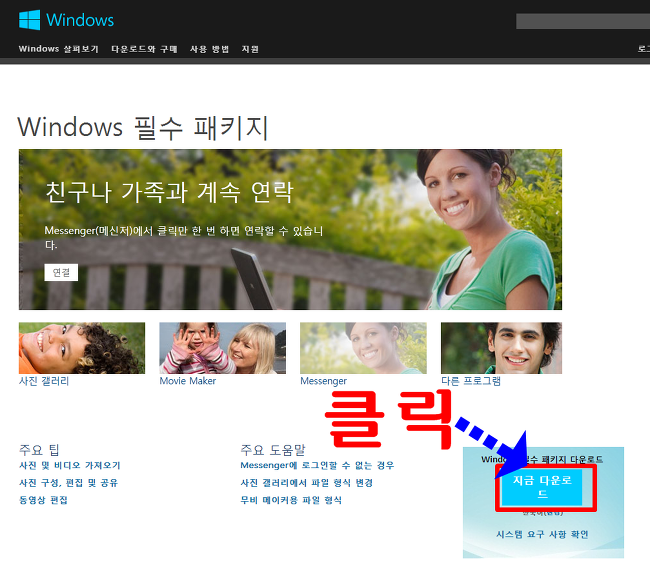The height and width of the screenshot is (570, 650).
Task: Open the Movie Maker thumbnail image
Action: (x=223, y=348)
